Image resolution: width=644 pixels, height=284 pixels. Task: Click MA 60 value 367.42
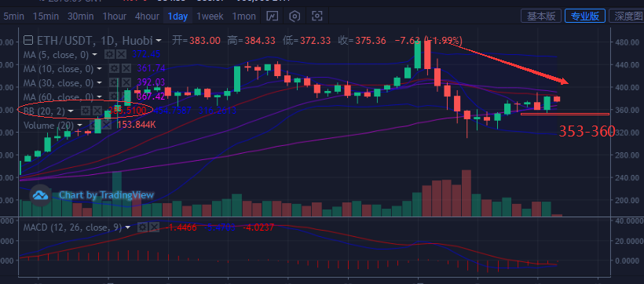[x=151, y=96]
